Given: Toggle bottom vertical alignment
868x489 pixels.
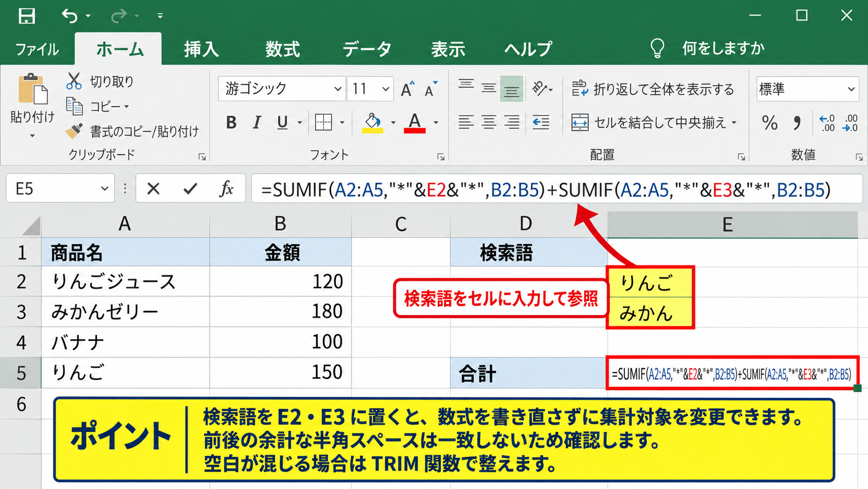Looking at the screenshot, I should coord(511,89).
